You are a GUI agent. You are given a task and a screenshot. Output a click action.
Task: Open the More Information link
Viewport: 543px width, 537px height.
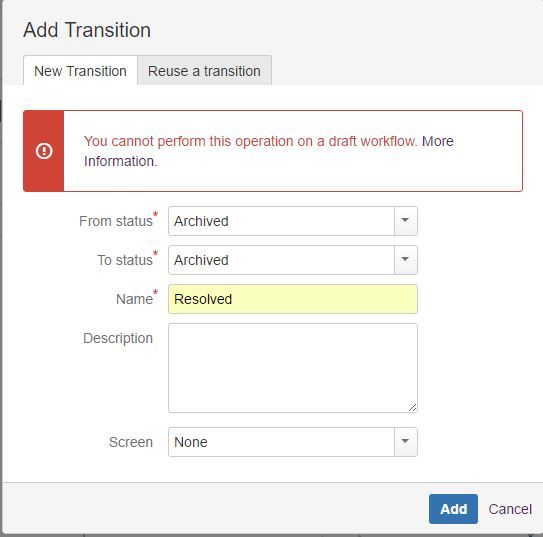269,151
